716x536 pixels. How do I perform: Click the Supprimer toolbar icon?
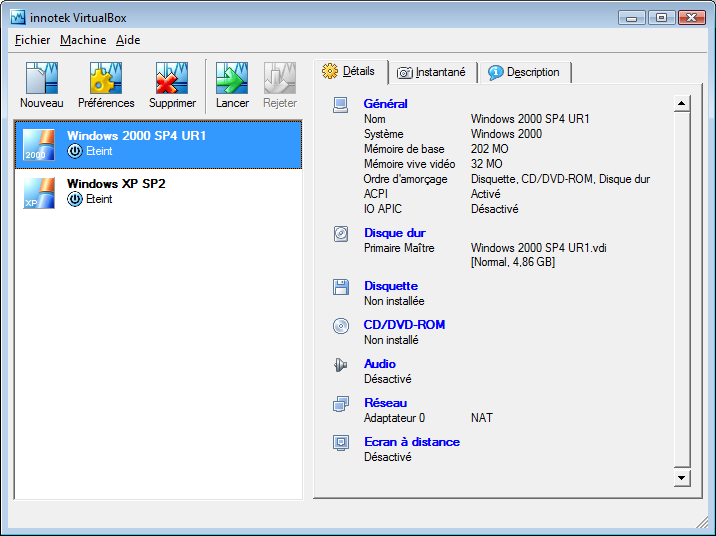[x=172, y=79]
